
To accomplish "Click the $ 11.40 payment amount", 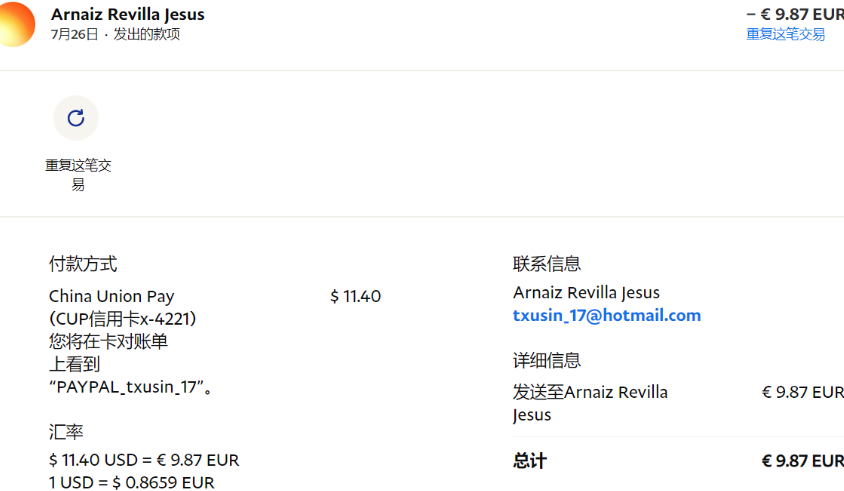I will click(x=355, y=296).
